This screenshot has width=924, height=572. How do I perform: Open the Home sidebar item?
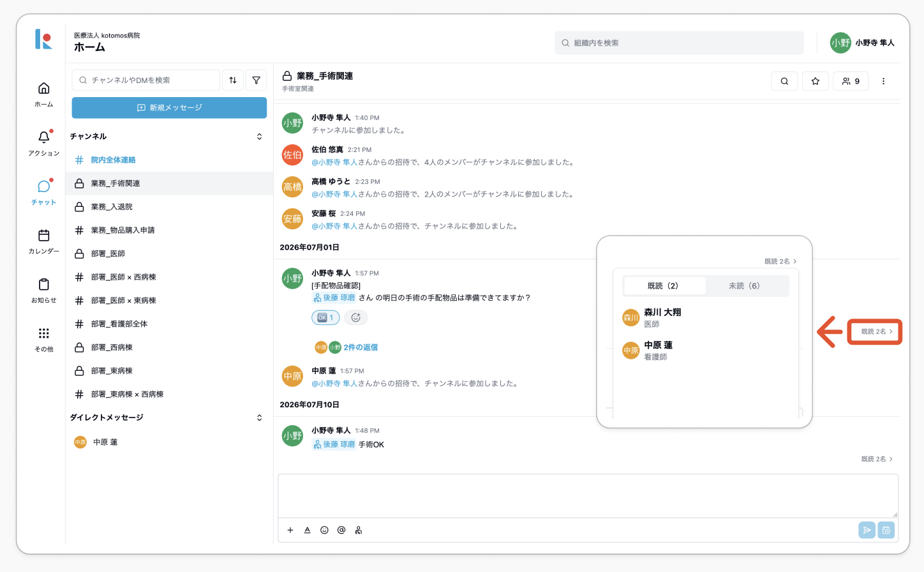pyautogui.click(x=43, y=94)
